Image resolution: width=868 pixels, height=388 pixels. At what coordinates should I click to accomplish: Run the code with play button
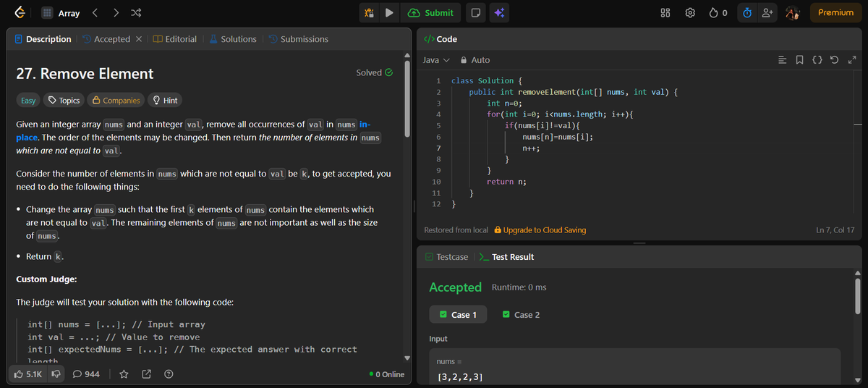coord(389,13)
